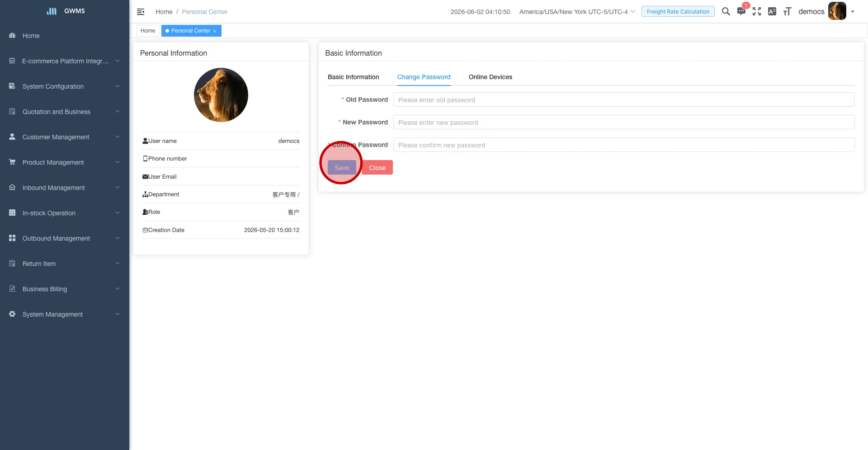Click the Department org-chart icon
The width and height of the screenshot is (868, 450).
point(145,194)
